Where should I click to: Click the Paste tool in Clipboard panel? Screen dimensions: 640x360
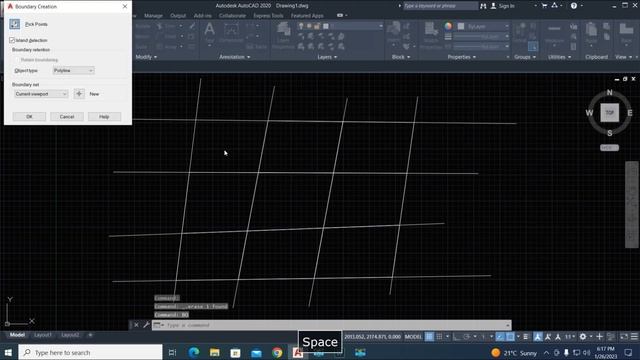(x=591, y=33)
